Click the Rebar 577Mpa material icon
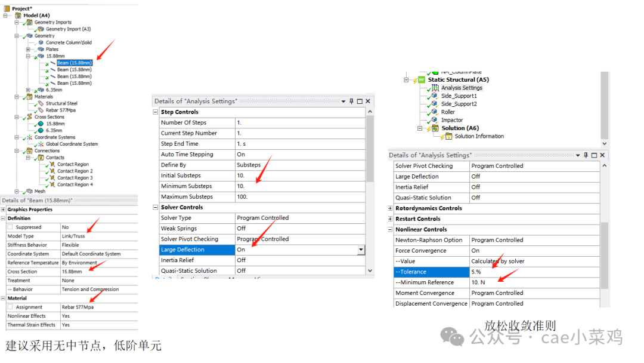The width and height of the screenshot is (644, 363). (x=41, y=110)
